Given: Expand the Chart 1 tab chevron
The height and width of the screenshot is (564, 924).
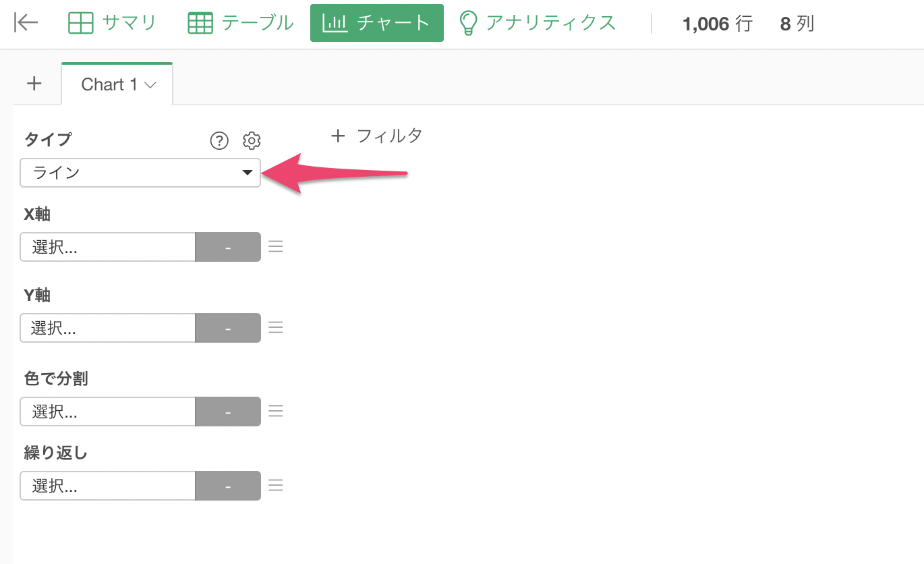Looking at the screenshot, I should click(150, 85).
